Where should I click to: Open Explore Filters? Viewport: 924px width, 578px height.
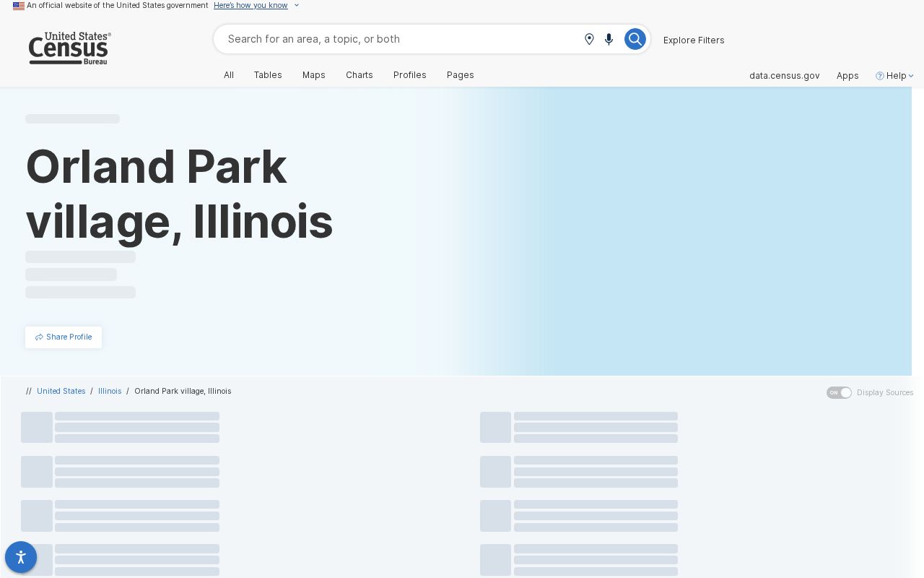click(694, 40)
